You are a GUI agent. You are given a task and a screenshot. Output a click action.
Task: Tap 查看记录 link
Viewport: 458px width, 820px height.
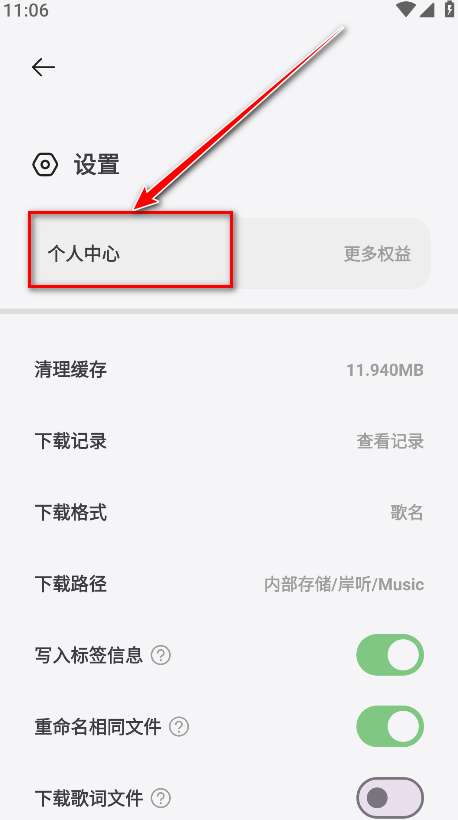(390, 441)
